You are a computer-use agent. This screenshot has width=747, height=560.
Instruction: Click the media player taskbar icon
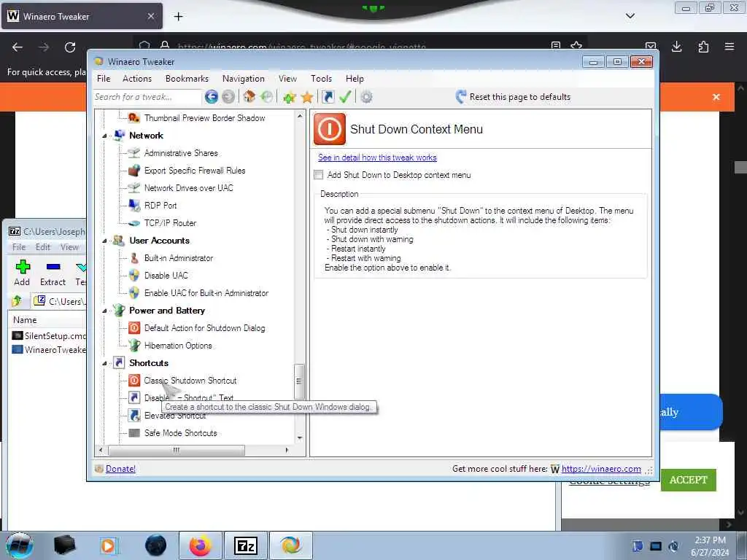[108, 545]
